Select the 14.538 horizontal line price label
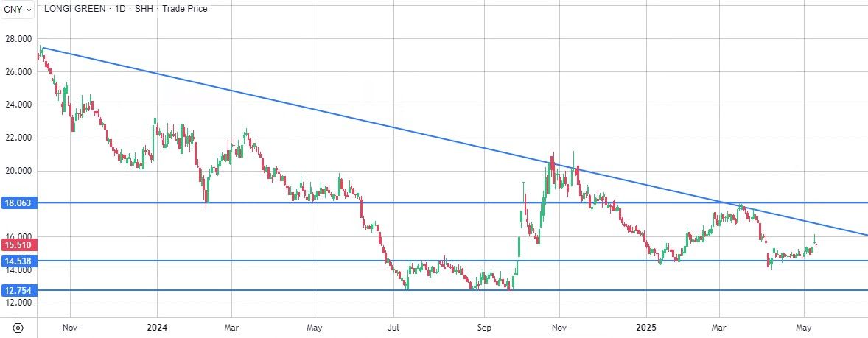Image resolution: width=868 pixels, height=338 pixels. 18,261
